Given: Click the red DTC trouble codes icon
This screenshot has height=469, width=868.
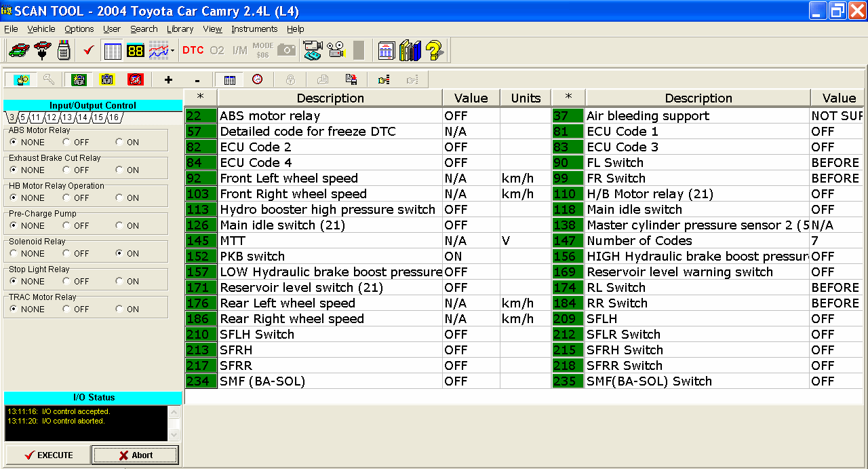Looking at the screenshot, I should tap(193, 50).
